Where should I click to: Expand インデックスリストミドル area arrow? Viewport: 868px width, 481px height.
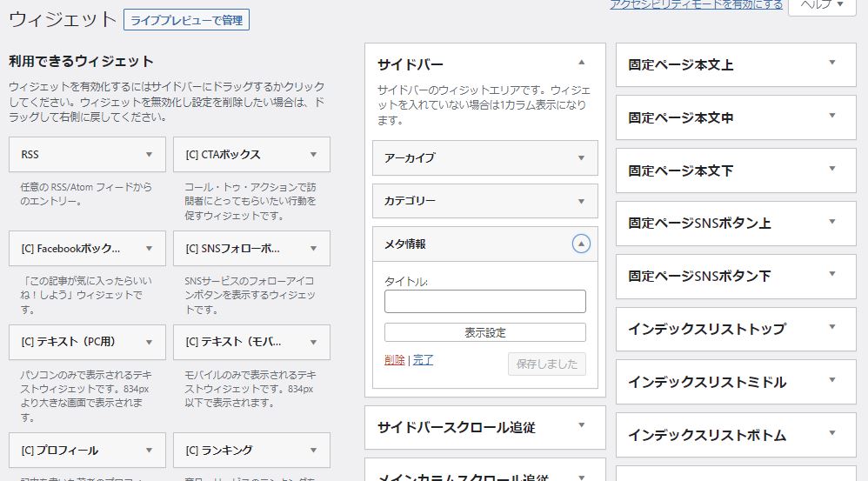click(832, 380)
